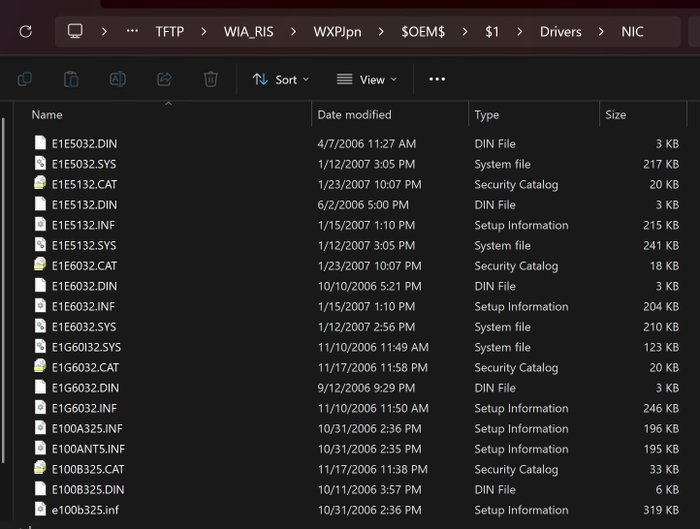
Task: Expand hidden breadcrumb folders ellipsis
Action: [x=132, y=31]
